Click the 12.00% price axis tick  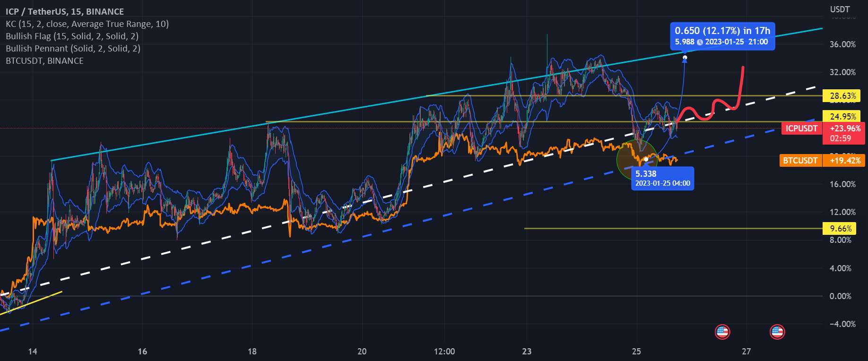point(842,212)
